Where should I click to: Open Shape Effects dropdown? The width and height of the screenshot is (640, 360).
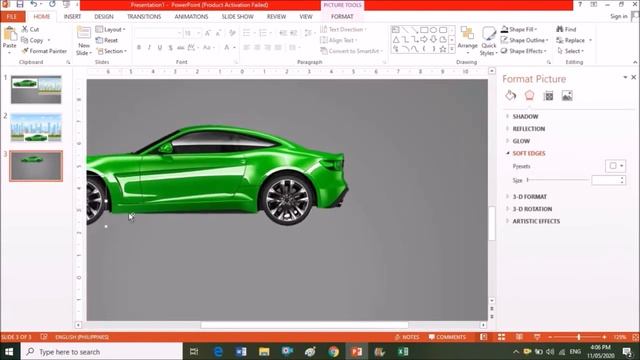[x=524, y=51]
